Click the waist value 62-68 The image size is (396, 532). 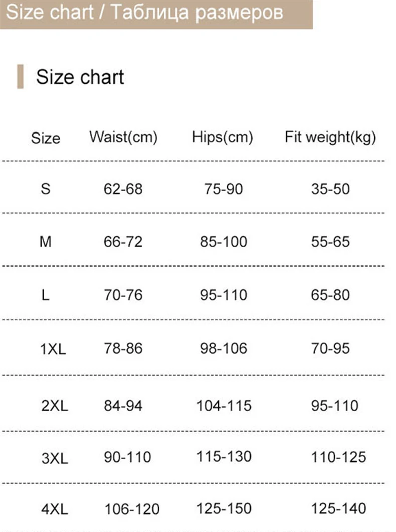(123, 189)
